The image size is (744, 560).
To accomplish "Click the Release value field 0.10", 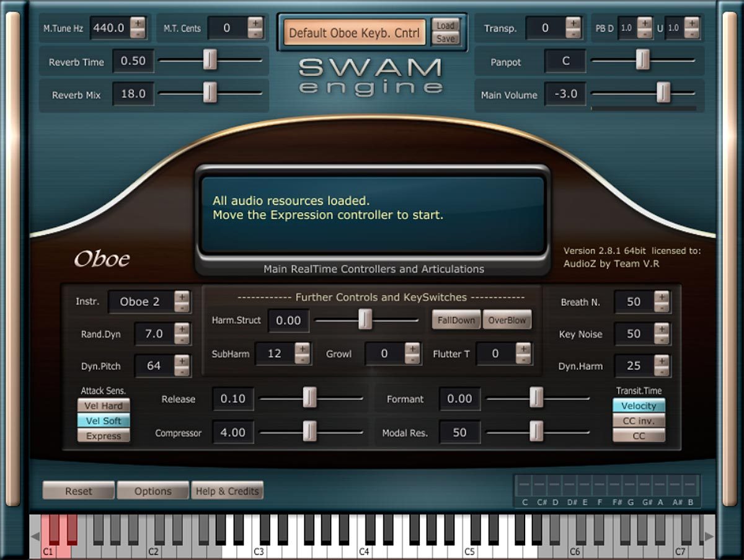I will pyautogui.click(x=233, y=399).
